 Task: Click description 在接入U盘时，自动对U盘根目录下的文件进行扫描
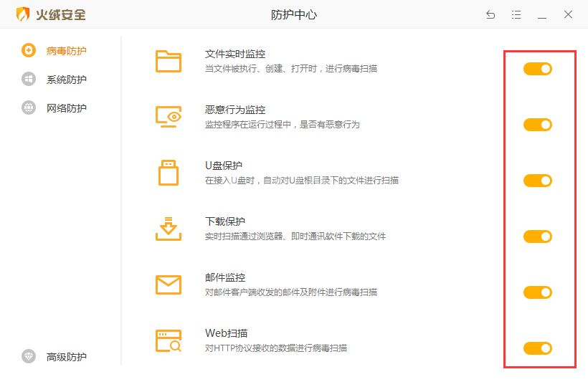point(302,180)
